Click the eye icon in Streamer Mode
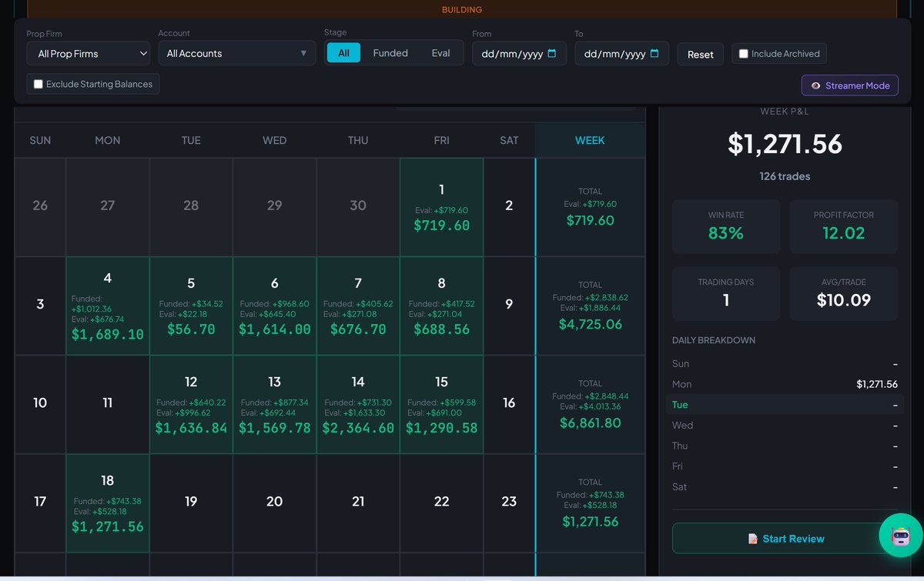This screenshot has height=581, width=924. click(x=816, y=85)
